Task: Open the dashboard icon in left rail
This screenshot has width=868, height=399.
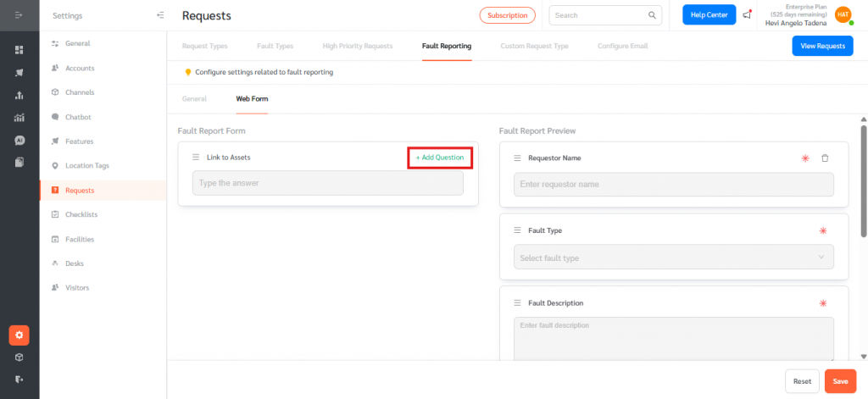Action: tap(19, 50)
